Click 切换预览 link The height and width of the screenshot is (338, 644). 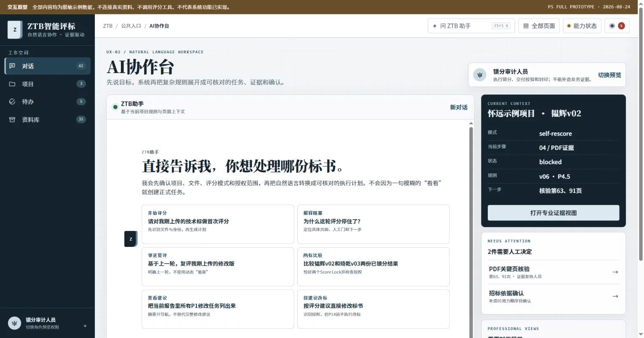tap(610, 75)
